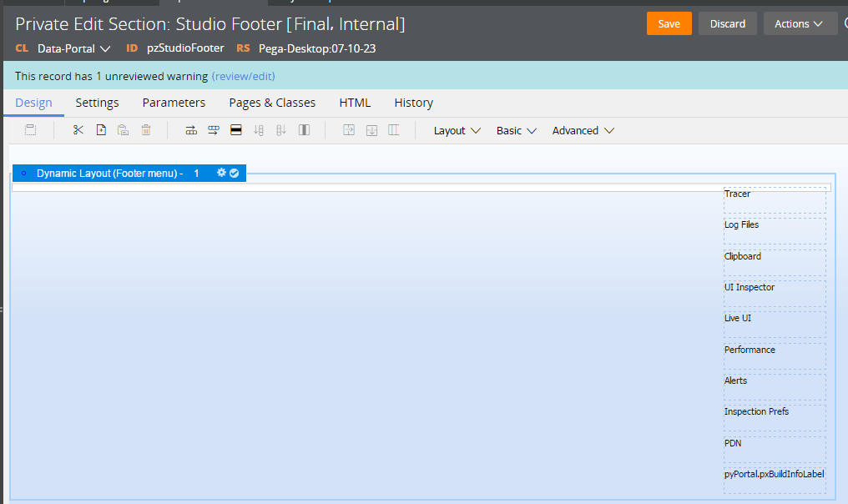Open the Layout dropdown
Viewport: 848px width, 504px height.
coord(456,130)
